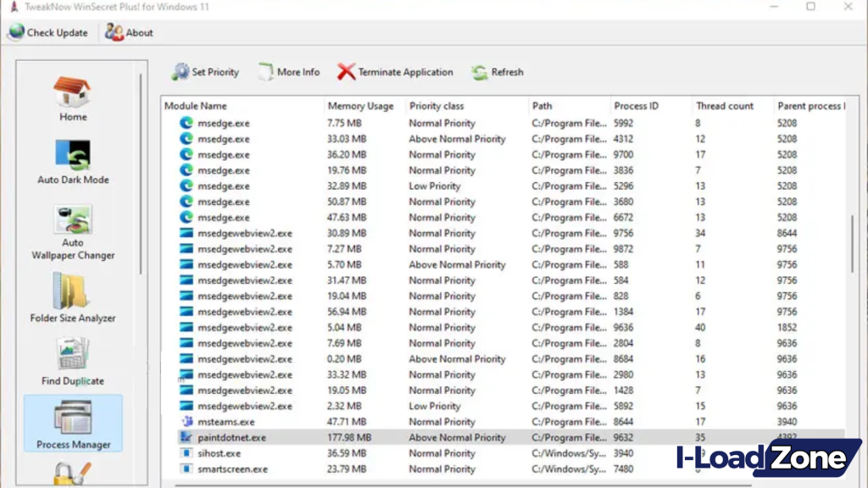Screen dimensions: 868x488
Task: Click parent process 3940 in msteams.exe row
Action: pyautogui.click(x=787, y=422)
